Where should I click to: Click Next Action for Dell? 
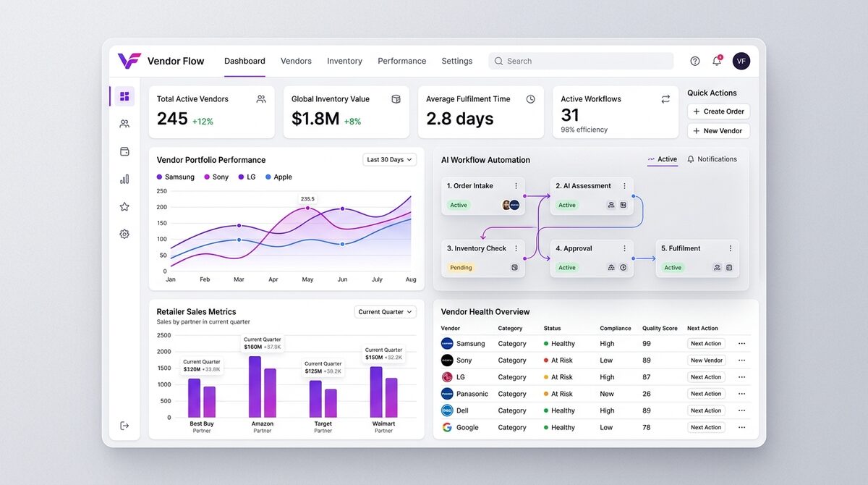706,410
